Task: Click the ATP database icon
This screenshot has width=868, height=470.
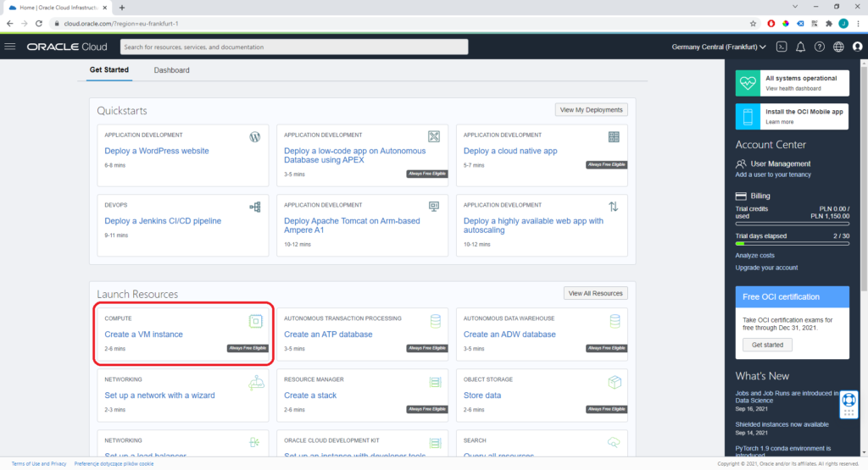Action: (x=436, y=321)
